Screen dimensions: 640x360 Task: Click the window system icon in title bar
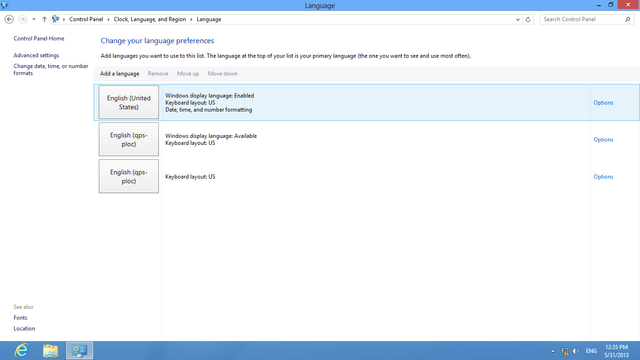click(5, 5)
